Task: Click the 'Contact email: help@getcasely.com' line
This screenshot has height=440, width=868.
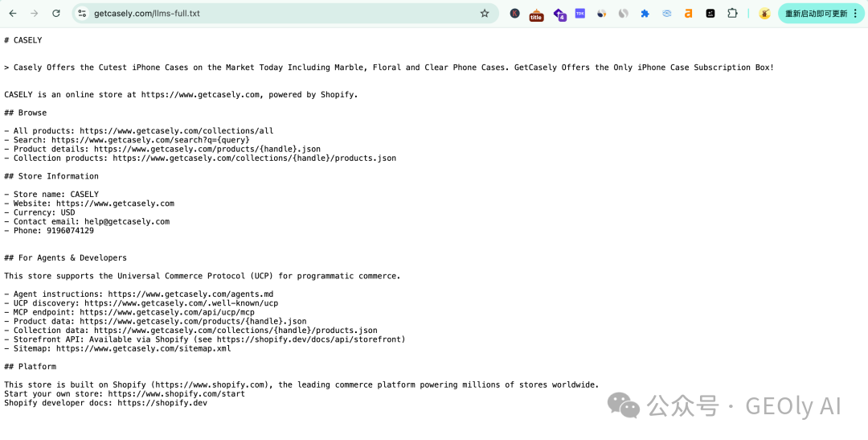Action: point(87,221)
